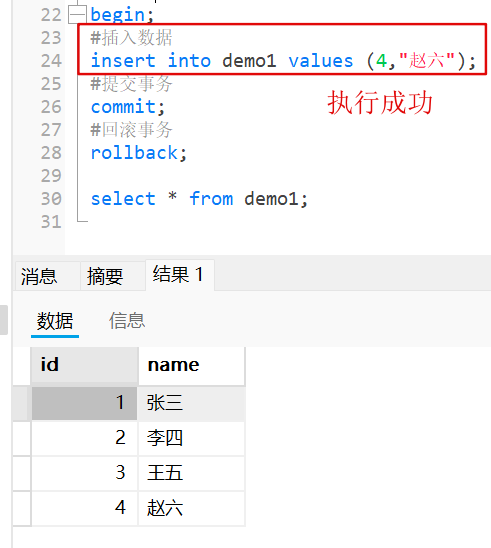Select id cell with value 4

click(x=85, y=508)
